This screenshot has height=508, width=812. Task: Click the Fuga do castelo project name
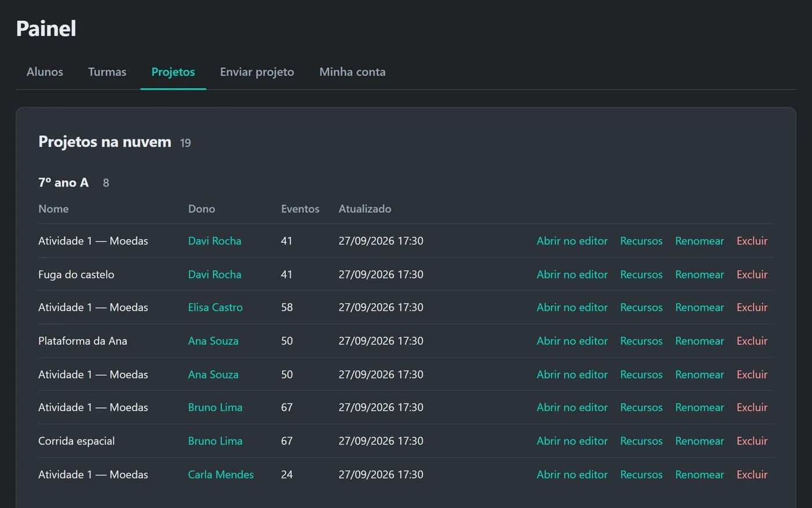tap(76, 275)
